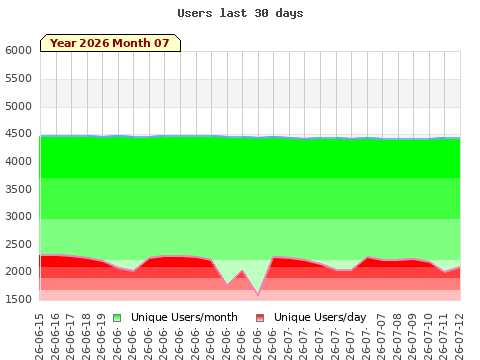Click the 'Unique Users/month' legend label
The width and height of the screenshot is (480, 360).
pyautogui.click(x=184, y=317)
